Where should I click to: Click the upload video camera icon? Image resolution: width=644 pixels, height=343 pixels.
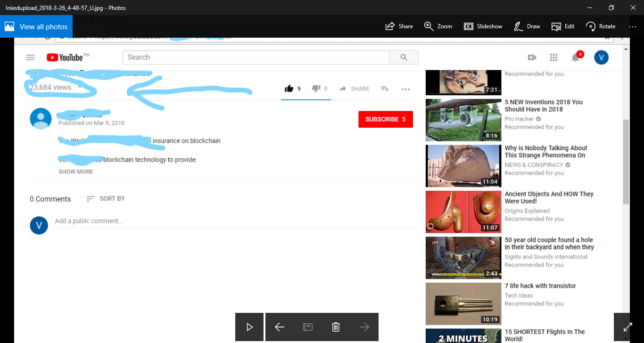[532, 57]
